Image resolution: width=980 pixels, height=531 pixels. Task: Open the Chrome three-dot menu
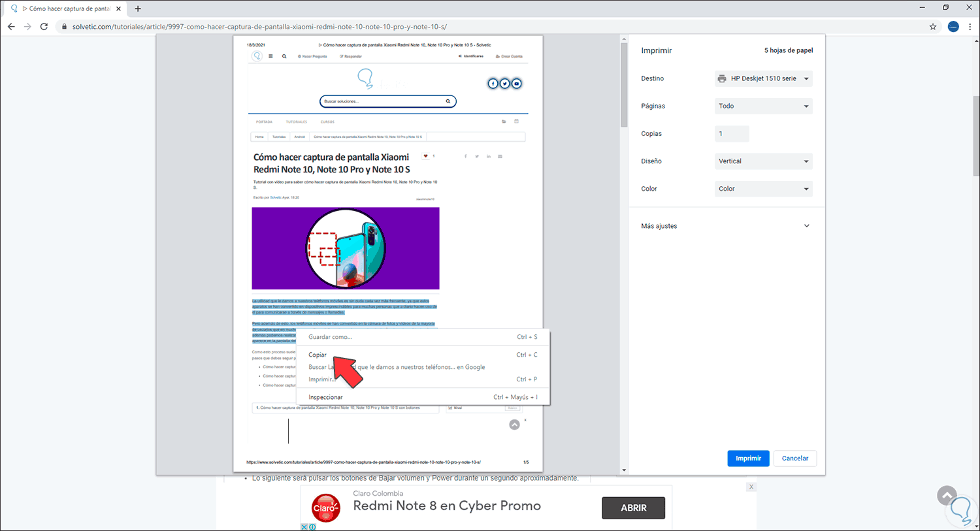click(970, 27)
